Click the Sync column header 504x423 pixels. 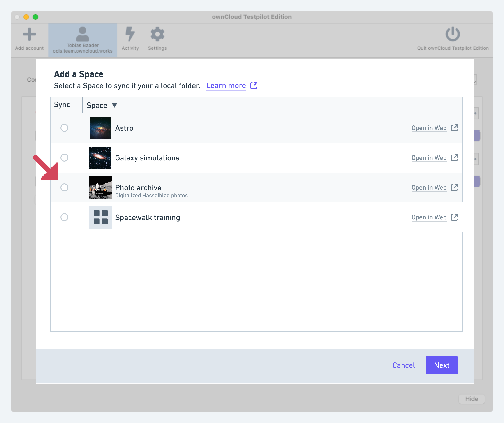[62, 105]
